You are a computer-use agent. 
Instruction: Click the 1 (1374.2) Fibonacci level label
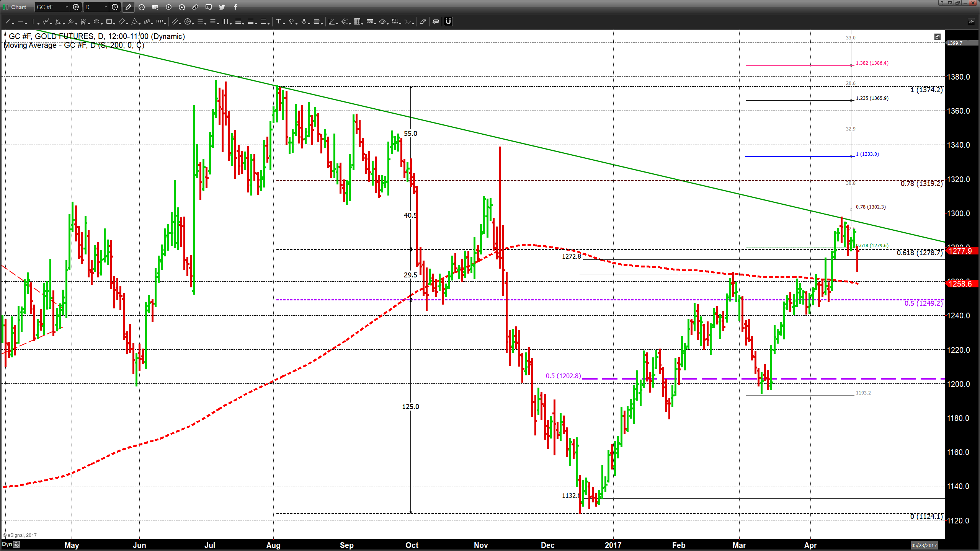tap(926, 90)
